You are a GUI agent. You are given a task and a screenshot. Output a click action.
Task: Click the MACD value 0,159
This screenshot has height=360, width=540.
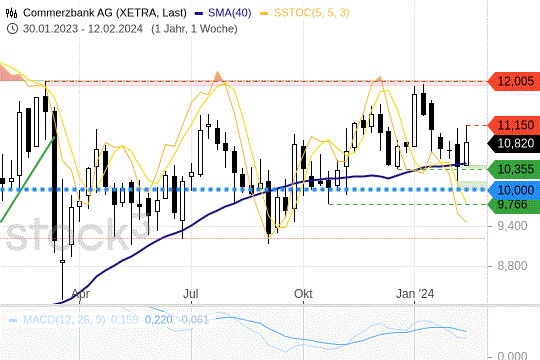pyautogui.click(x=124, y=320)
